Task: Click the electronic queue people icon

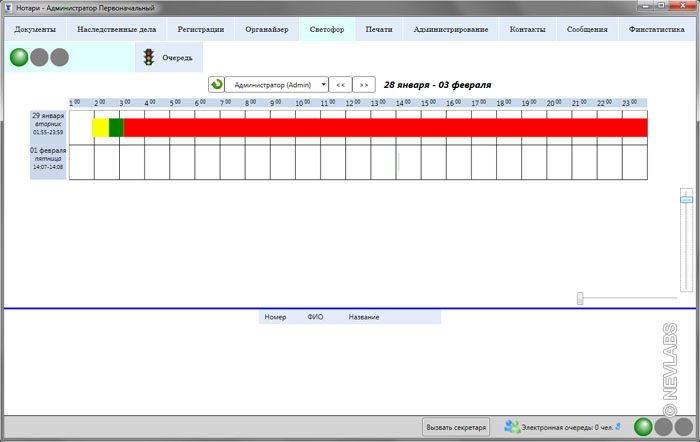Action: tap(512, 427)
